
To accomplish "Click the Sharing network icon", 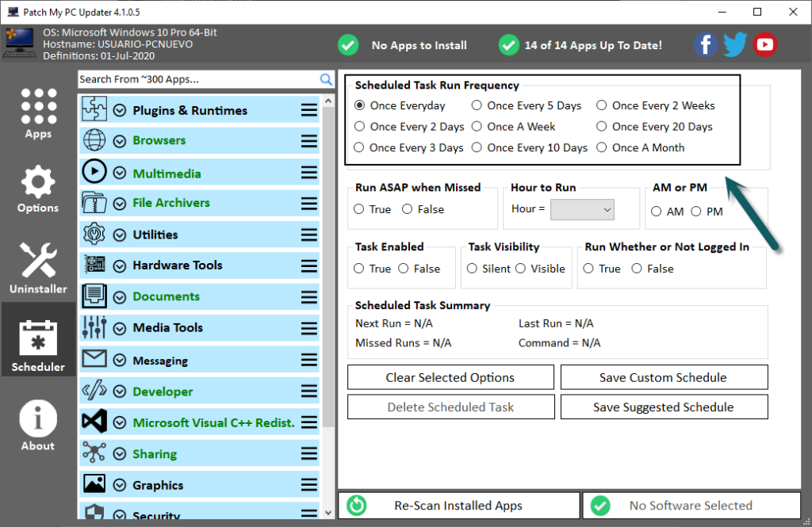I will click(94, 453).
